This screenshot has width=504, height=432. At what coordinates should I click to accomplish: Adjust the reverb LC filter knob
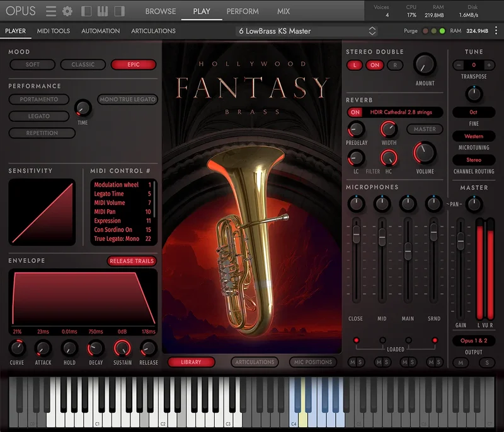(x=356, y=158)
